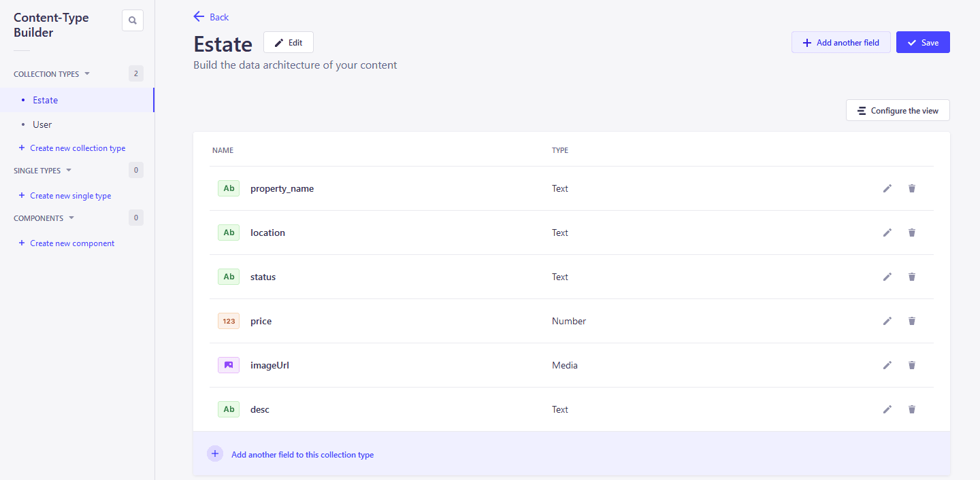Select the Estate collection type
Viewport: 980px width, 480px height.
pos(46,100)
